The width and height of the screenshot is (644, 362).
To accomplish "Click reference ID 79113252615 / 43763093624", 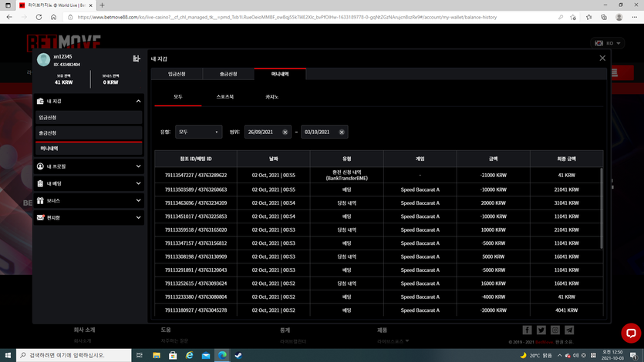I will coord(196,283).
